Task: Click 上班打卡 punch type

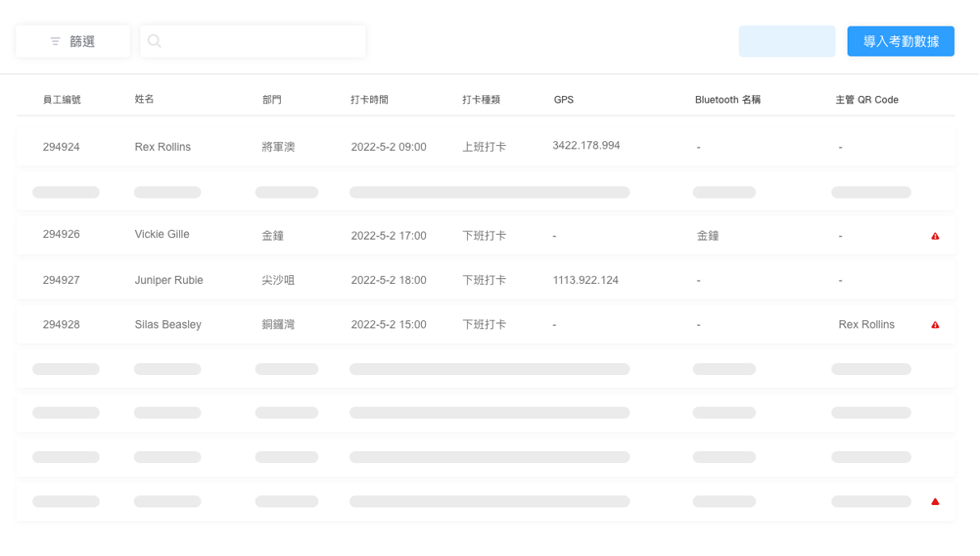Action: click(485, 147)
